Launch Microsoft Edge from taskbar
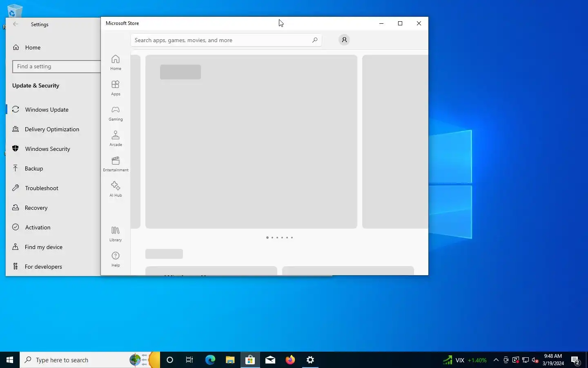 point(210,360)
